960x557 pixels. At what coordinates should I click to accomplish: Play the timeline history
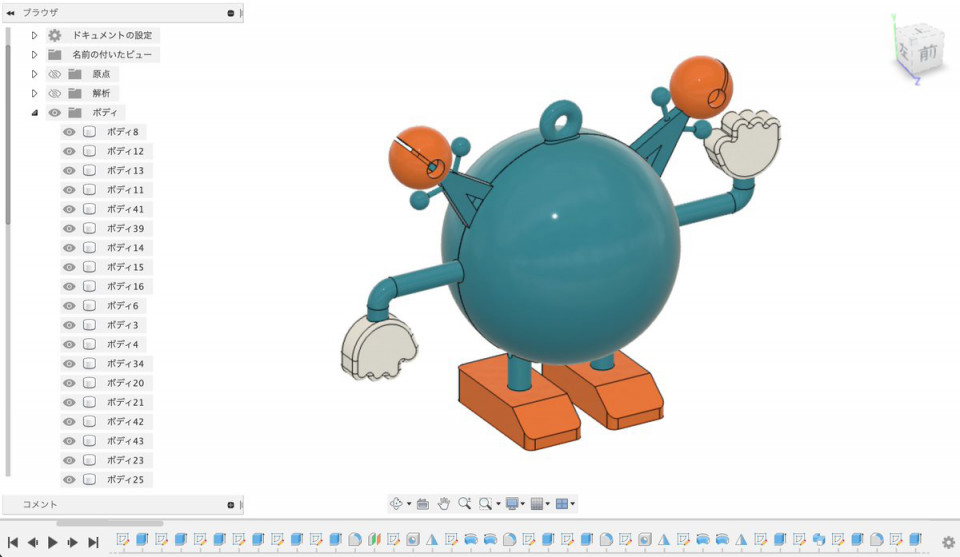pos(53,542)
